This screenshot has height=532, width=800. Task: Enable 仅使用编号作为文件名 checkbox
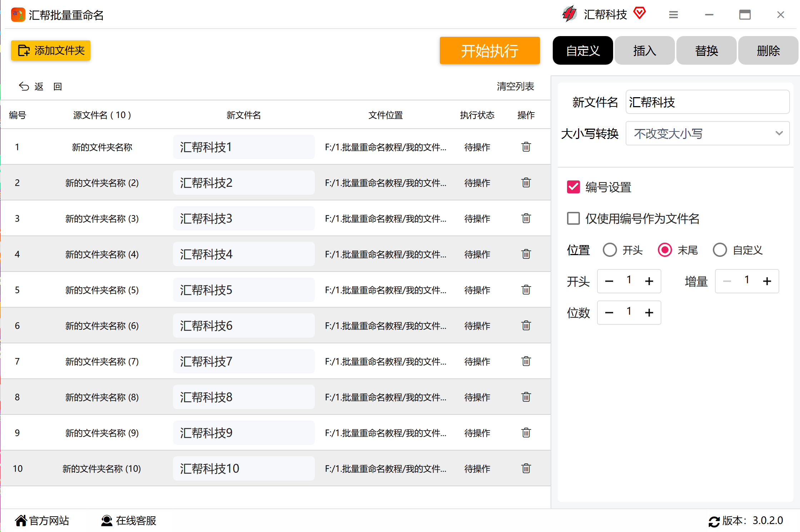pos(573,218)
